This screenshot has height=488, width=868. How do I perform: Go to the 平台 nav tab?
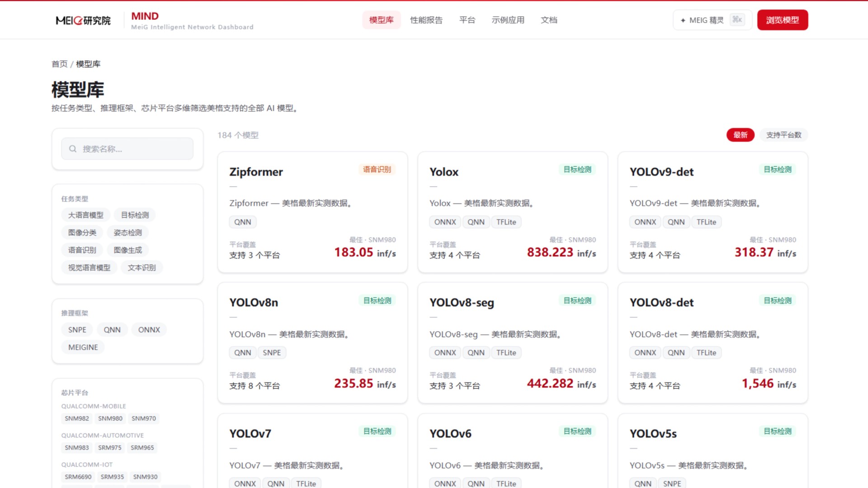click(x=467, y=20)
